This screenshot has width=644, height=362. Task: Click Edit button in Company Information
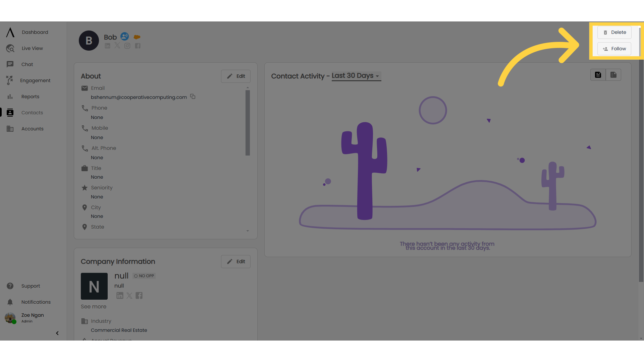click(236, 261)
